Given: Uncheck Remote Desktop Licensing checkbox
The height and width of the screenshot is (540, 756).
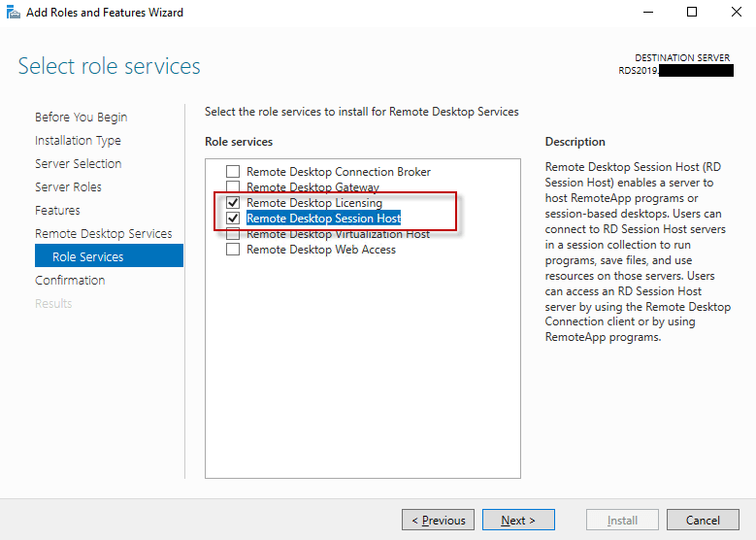Looking at the screenshot, I should tap(233, 203).
